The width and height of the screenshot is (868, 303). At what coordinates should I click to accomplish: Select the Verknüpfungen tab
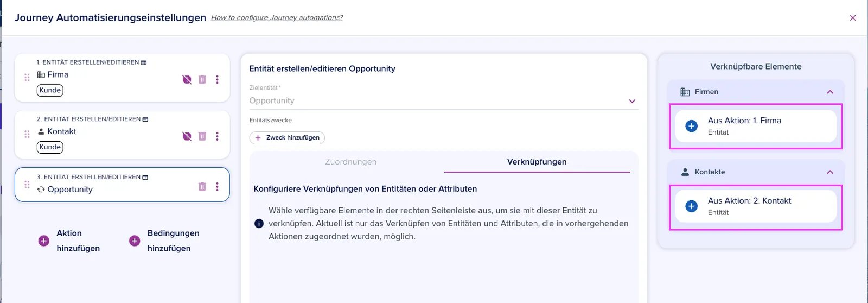[537, 162]
